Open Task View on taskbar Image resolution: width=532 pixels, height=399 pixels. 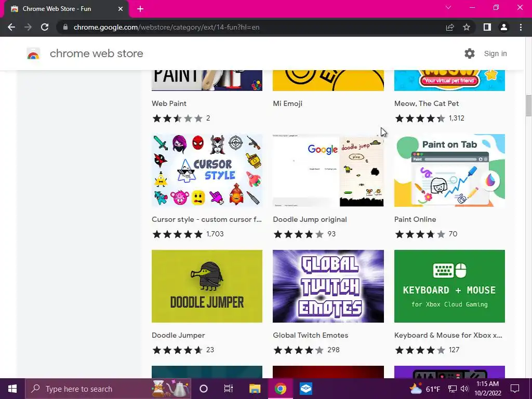(x=229, y=389)
